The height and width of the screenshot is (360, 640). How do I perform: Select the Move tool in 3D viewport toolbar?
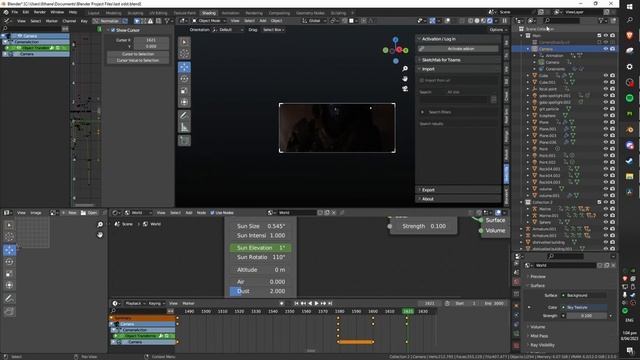click(184, 67)
